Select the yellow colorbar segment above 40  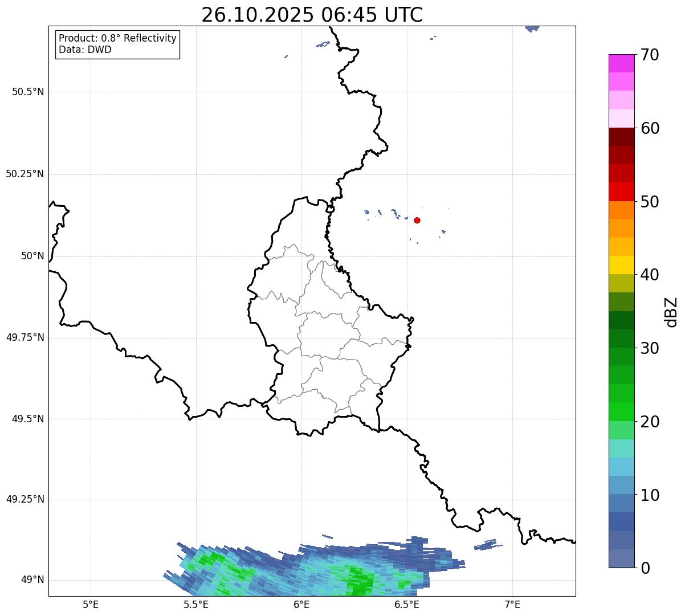pos(621,265)
